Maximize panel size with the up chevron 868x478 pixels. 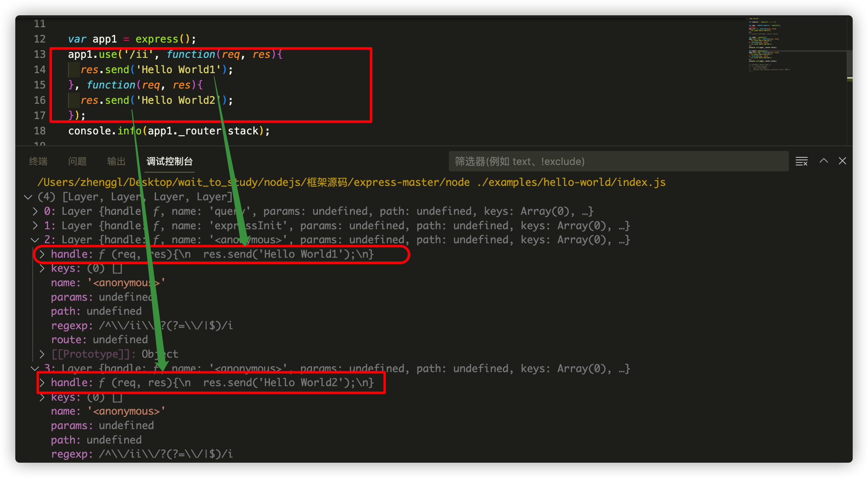(823, 161)
